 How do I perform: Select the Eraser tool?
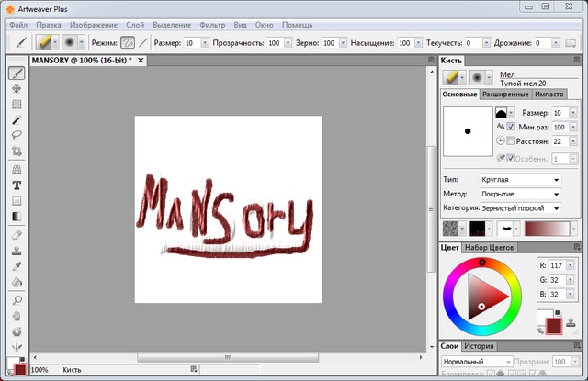pyautogui.click(x=17, y=235)
